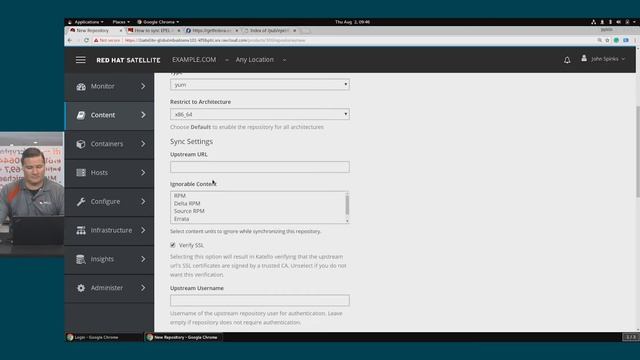The height and width of the screenshot is (360, 640).
Task: Select Source RPM in Ignorable Content list
Action: (189, 211)
